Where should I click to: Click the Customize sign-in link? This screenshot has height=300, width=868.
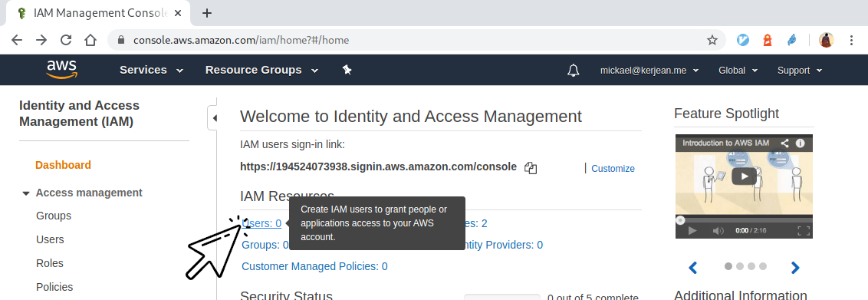[613, 168]
